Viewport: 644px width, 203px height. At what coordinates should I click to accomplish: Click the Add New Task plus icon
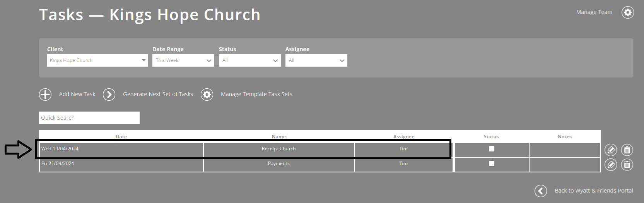pyautogui.click(x=45, y=95)
